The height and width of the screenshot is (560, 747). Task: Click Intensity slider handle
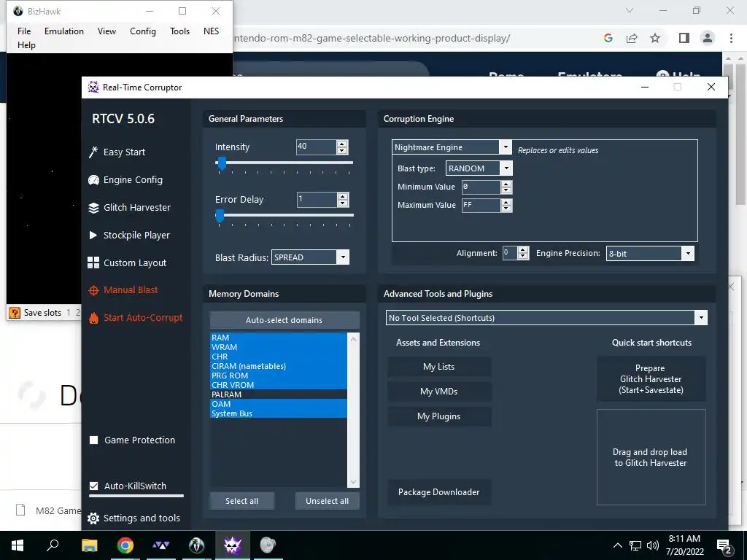pos(222,164)
